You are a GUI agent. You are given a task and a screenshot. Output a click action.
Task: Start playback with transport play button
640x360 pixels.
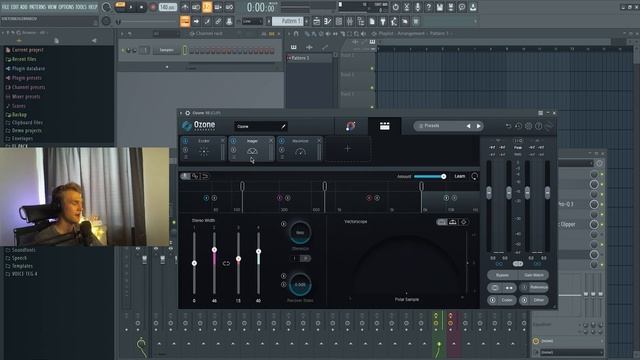click(131, 7)
